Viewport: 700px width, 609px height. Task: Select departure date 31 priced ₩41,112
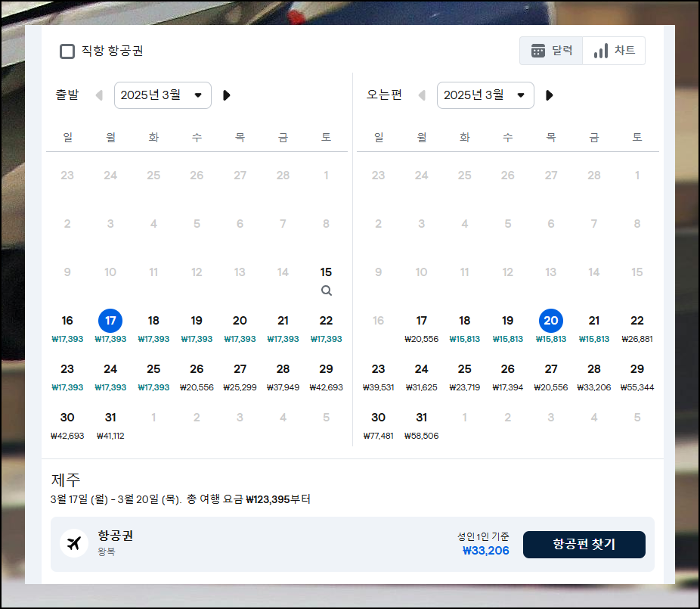pyautogui.click(x=110, y=425)
